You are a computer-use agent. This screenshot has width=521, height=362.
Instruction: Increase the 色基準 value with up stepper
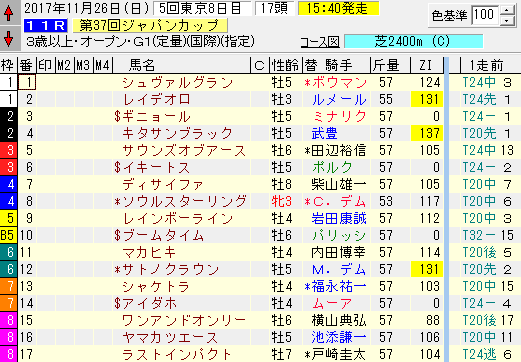click(507, 10)
